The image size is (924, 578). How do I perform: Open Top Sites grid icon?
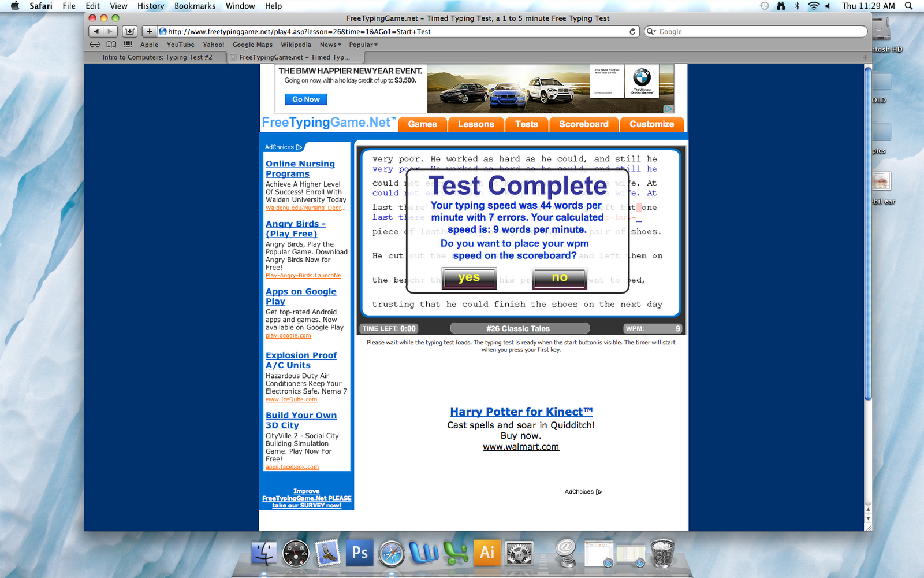click(128, 45)
